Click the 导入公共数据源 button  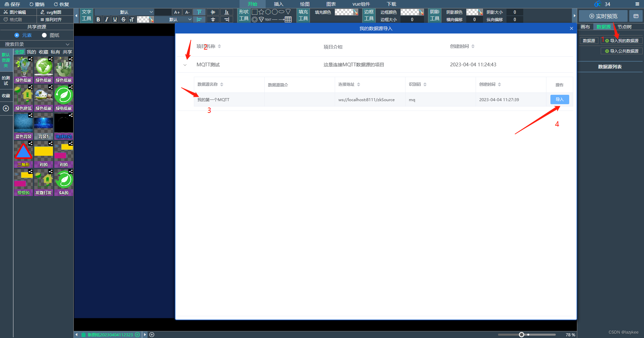621,51
